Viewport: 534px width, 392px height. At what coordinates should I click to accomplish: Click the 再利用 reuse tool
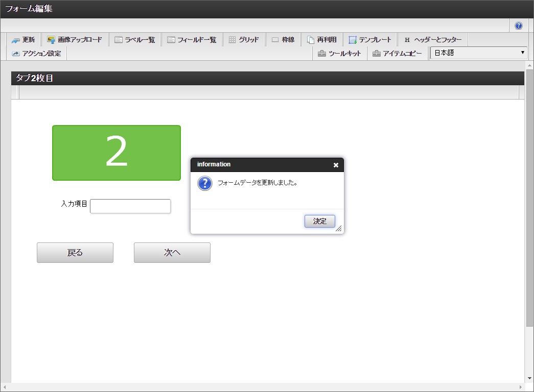click(322, 40)
